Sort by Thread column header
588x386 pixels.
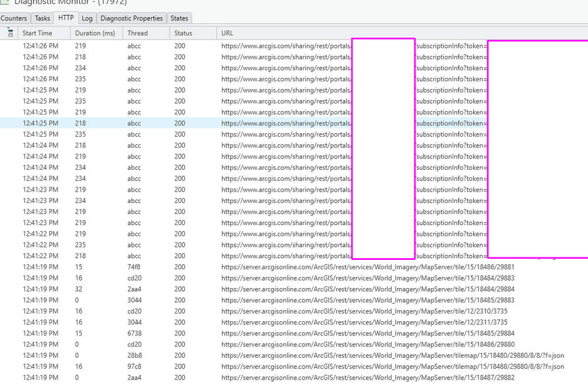pos(146,33)
